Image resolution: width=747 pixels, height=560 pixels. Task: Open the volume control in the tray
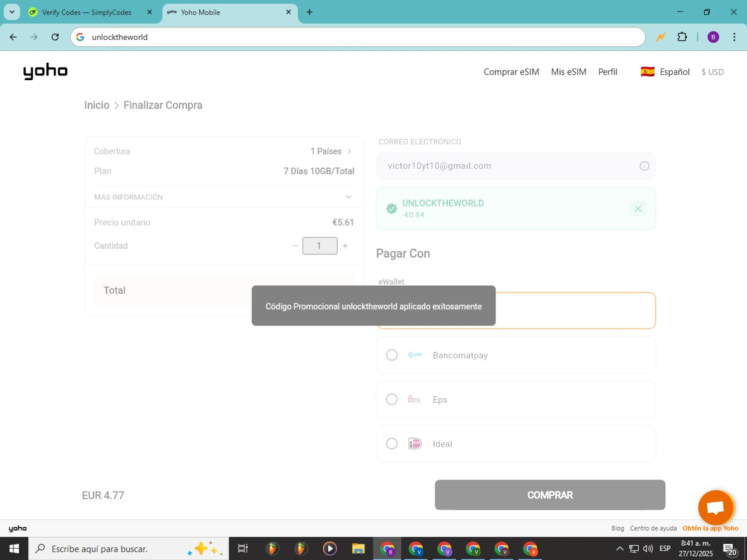tap(648, 549)
